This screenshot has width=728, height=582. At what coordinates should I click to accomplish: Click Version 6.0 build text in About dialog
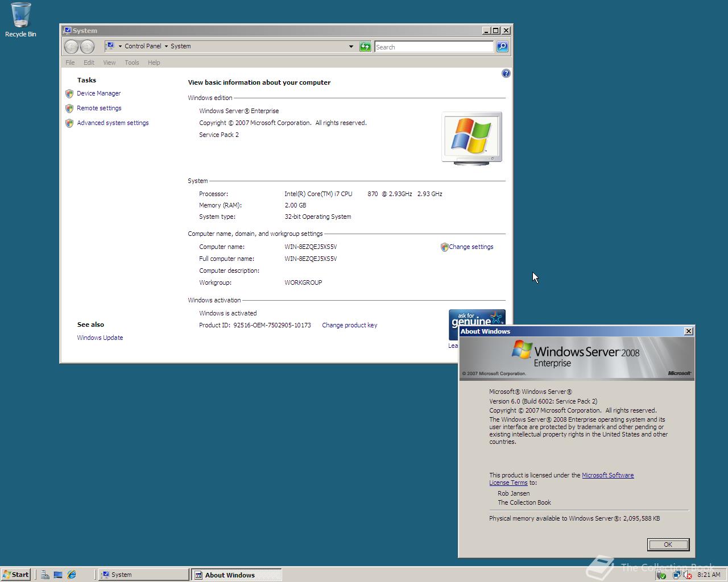click(x=543, y=401)
